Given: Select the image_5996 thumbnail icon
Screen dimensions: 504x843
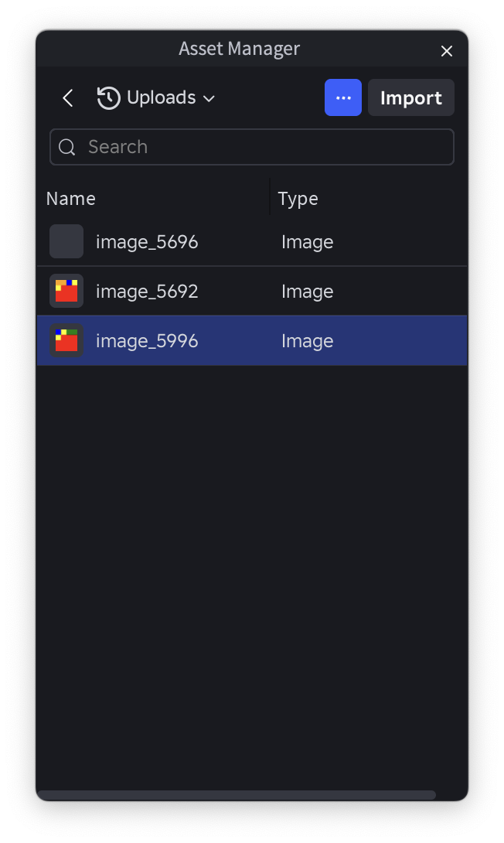Looking at the screenshot, I should coord(66,340).
